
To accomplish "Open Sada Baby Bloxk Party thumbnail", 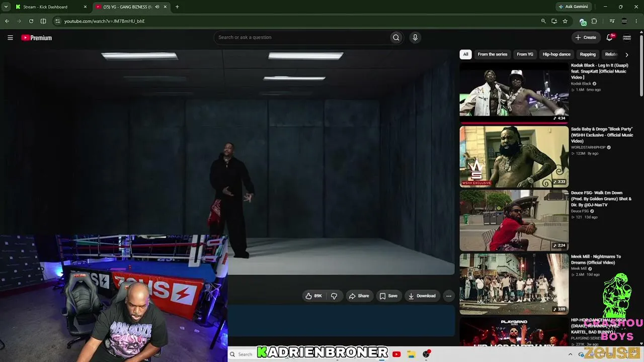I will click(514, 156).
